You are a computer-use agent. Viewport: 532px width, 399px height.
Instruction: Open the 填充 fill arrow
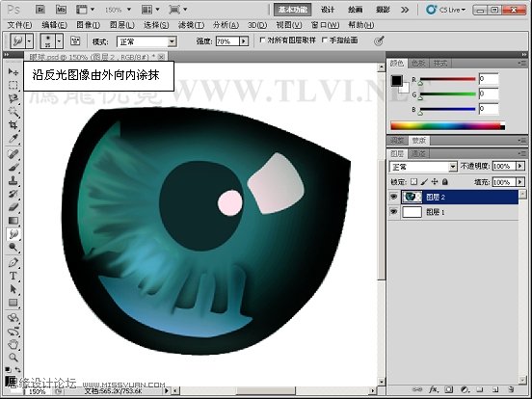pyautogui.click(x=520, y=182)
